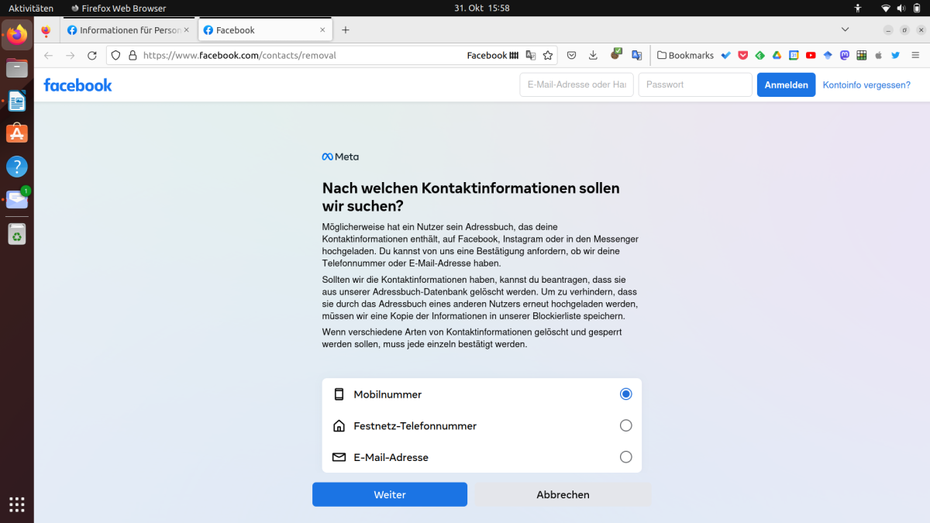Expand the list all tabs dropdown
The height and width of the screenshot is (523, 930).
845,30
